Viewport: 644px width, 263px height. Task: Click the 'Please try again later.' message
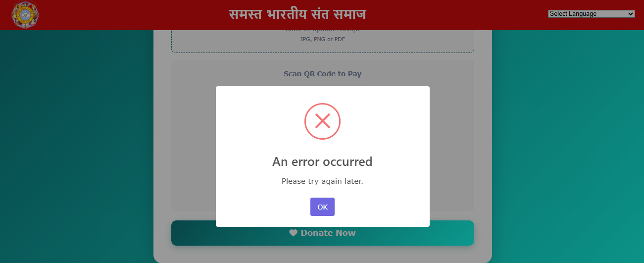pyautogui.click(x=322, y=181)
